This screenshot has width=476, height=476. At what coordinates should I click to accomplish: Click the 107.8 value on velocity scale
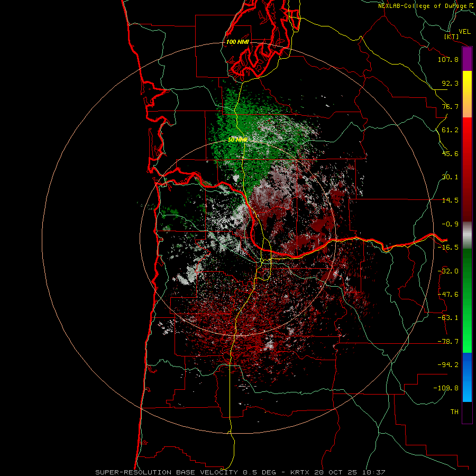(448, 59)
